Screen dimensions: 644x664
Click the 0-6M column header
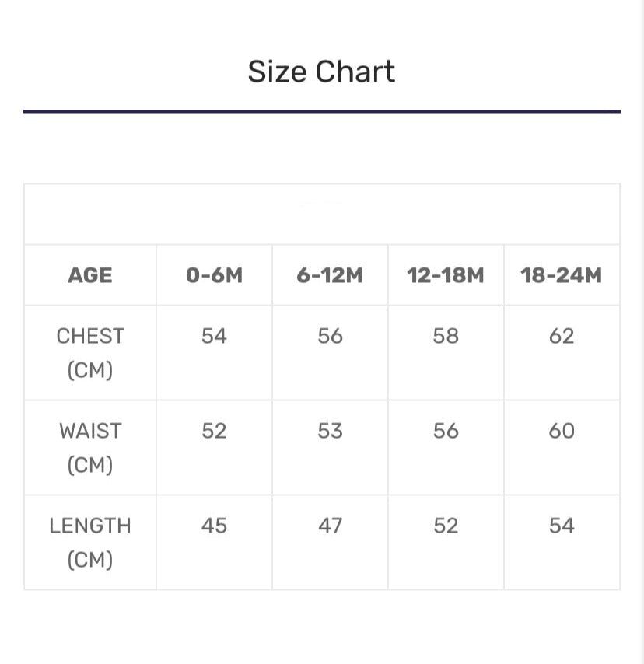214,275
